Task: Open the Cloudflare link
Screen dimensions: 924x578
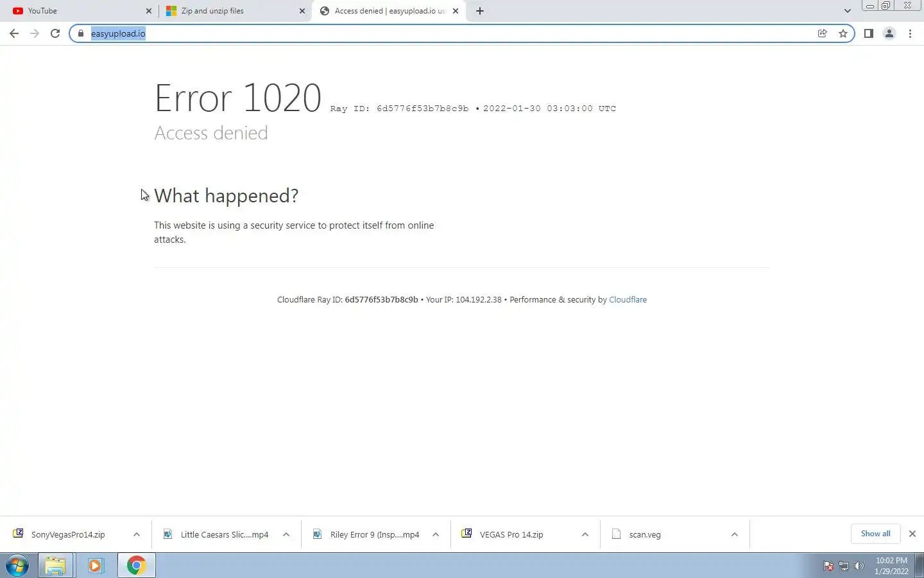Action: pos(628,300)
